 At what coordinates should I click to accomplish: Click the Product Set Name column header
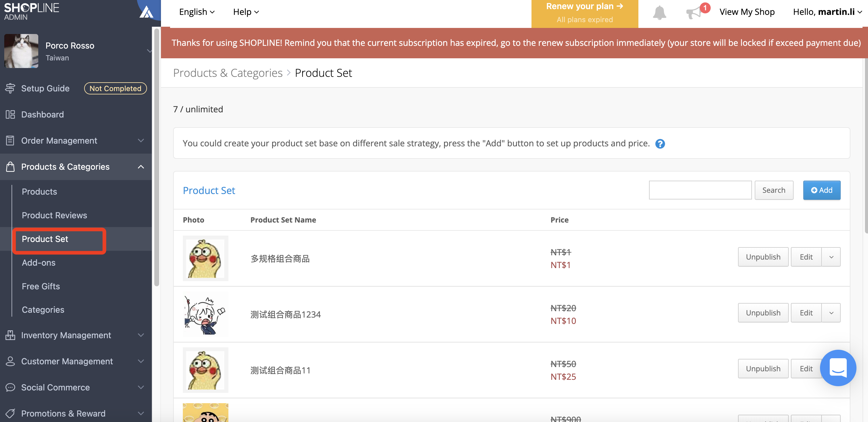click(283, 220)
